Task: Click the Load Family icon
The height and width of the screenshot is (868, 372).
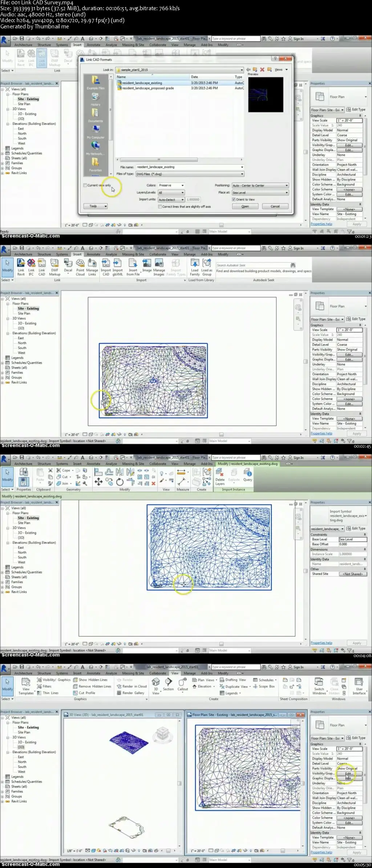Action: (x=195, y=267)
